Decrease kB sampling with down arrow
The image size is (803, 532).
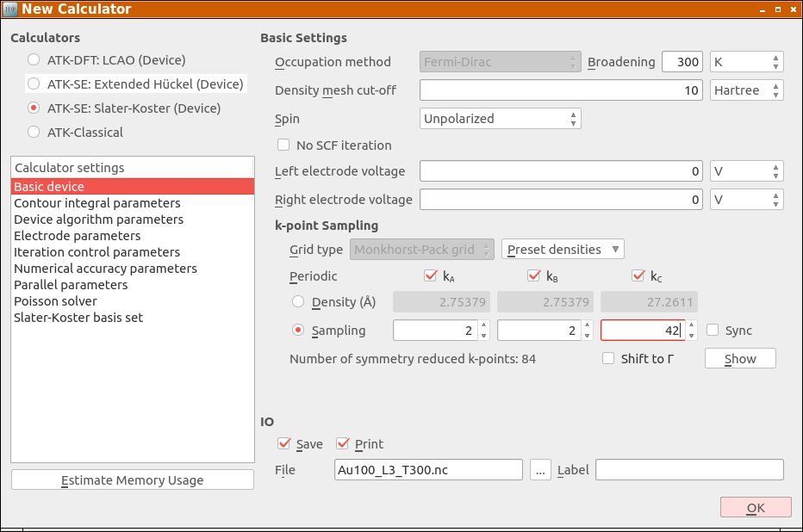(588, 336)
